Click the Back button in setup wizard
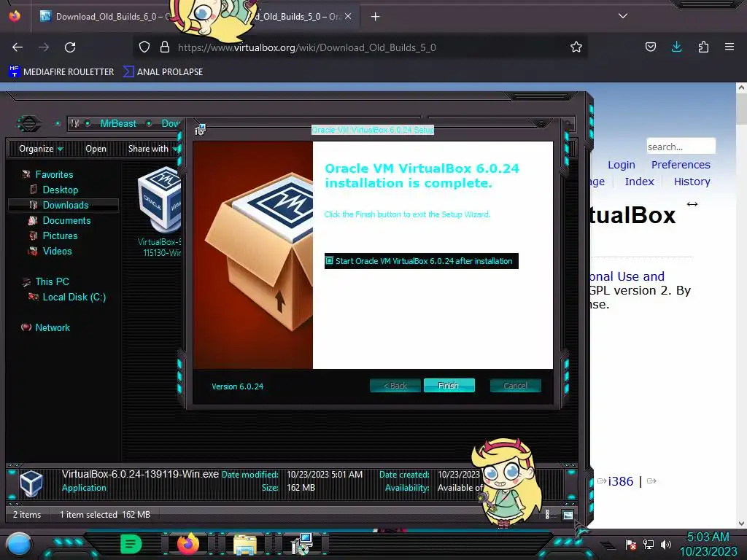Image resolution: width=747 pixels, height=560 pixels. (395, 385)
